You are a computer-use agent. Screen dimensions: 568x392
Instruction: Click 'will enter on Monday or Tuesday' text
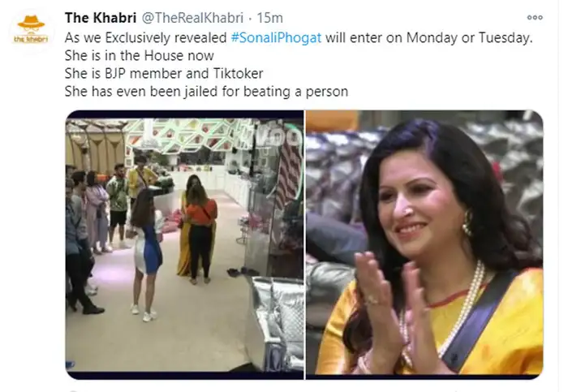pos(429,37)
